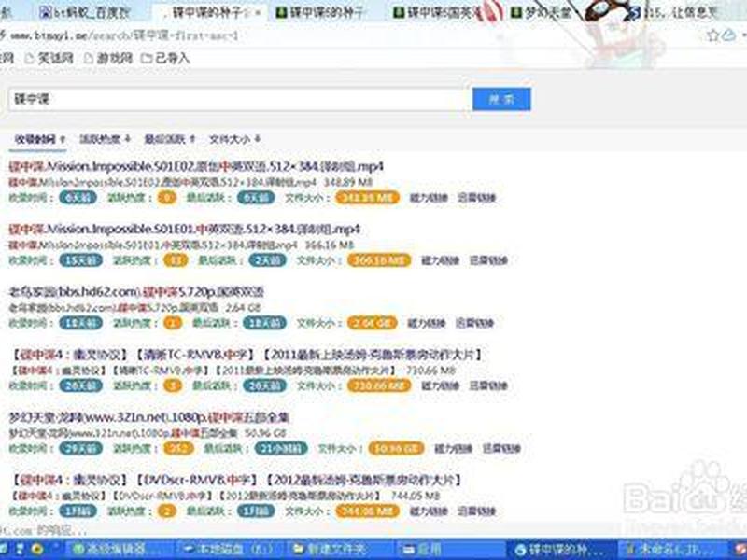Open 高级编辑器 taskbar window
The width and height of the screenshot is (747, 560).
pos(120,549)
